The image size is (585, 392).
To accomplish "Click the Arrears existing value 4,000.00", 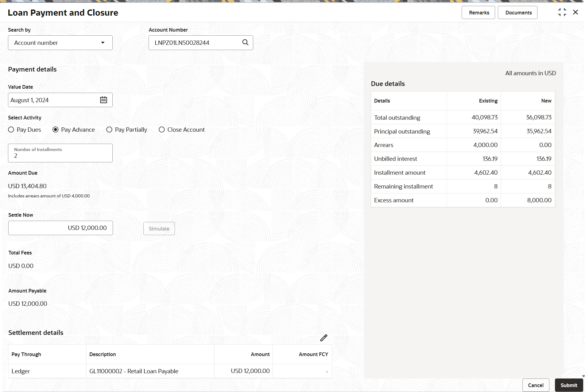I will [x=485, y=145].
